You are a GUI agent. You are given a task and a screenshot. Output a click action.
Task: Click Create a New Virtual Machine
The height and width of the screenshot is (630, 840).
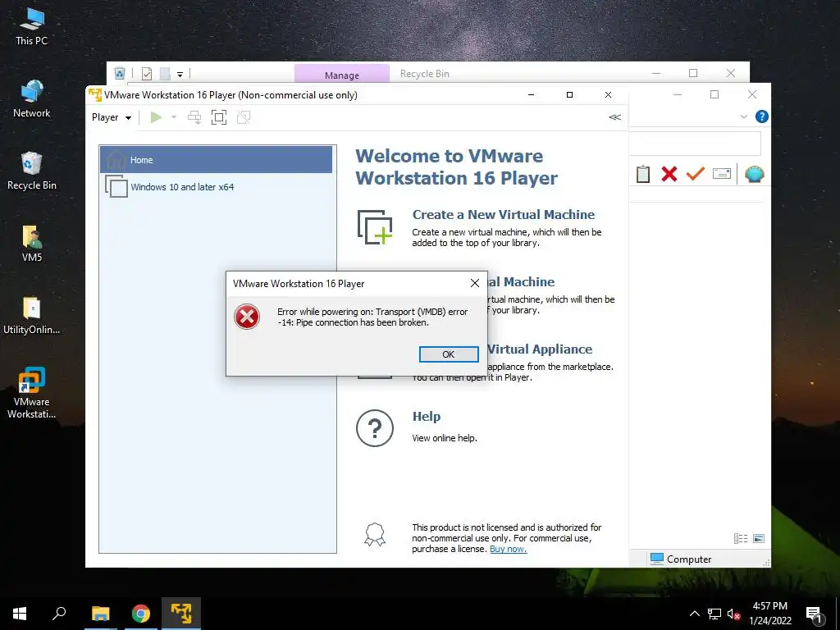(503, 214)
